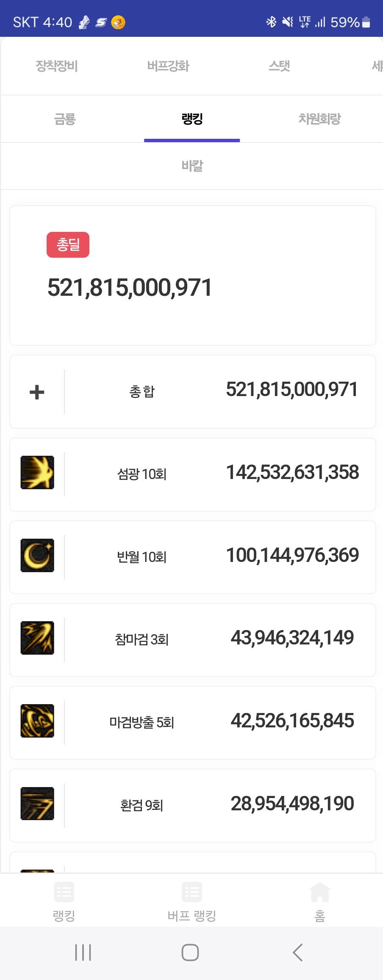
Task: Tap the 반월 crescent moon skill icon
Action: coord(37,555)
